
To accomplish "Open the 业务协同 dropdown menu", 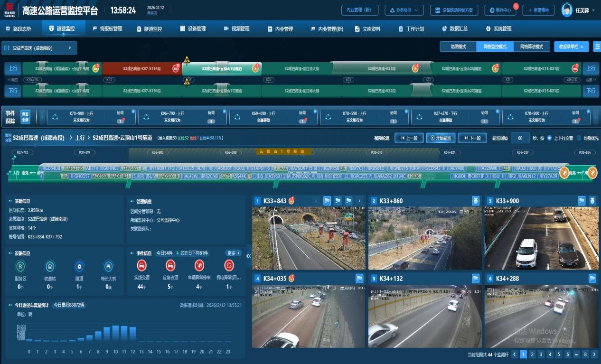I will pyautogui.click(x=404, y=10).
